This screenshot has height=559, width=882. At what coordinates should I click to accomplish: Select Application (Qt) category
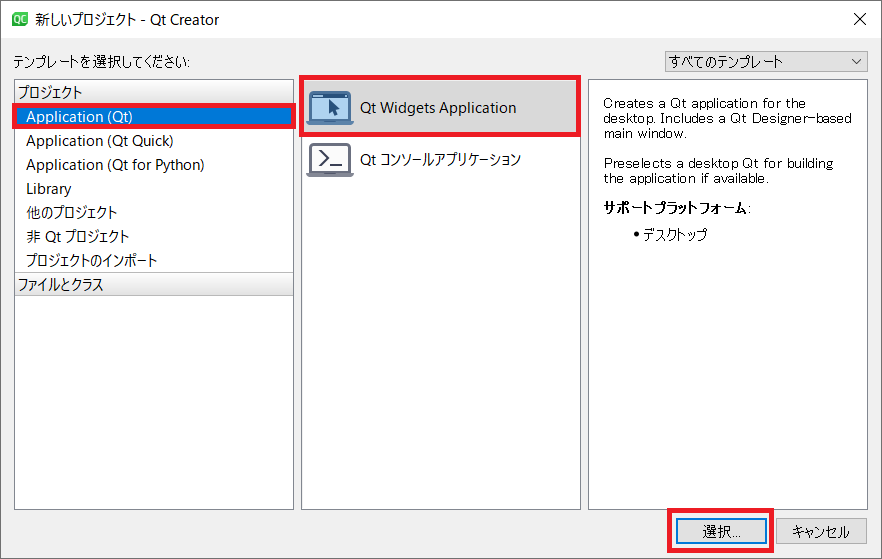point(154,116)
